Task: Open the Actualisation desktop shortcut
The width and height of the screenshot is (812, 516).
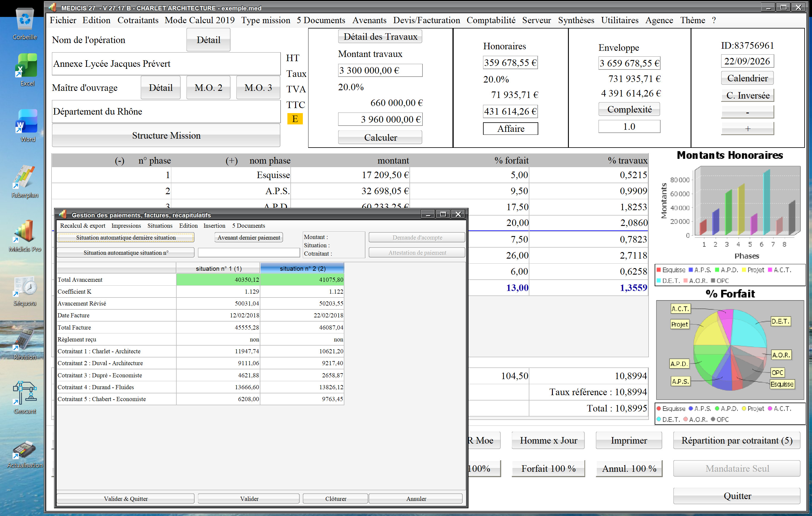Action: 25,454
